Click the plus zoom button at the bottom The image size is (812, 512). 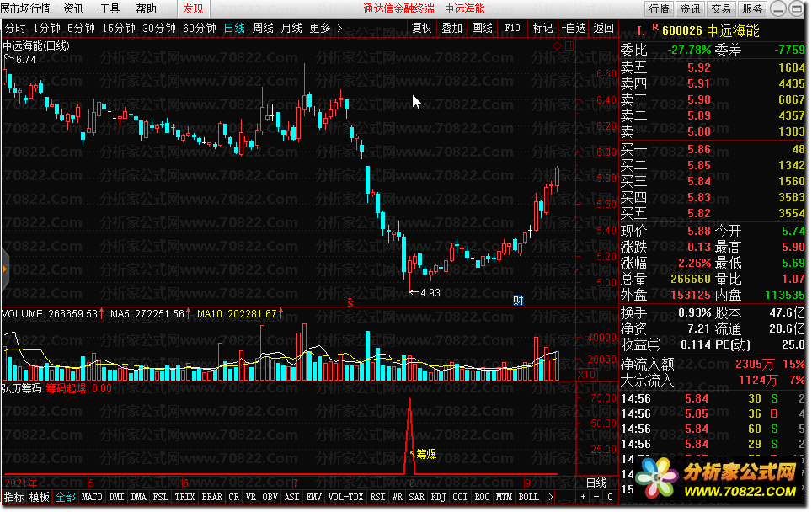click(x=583, y=497)
